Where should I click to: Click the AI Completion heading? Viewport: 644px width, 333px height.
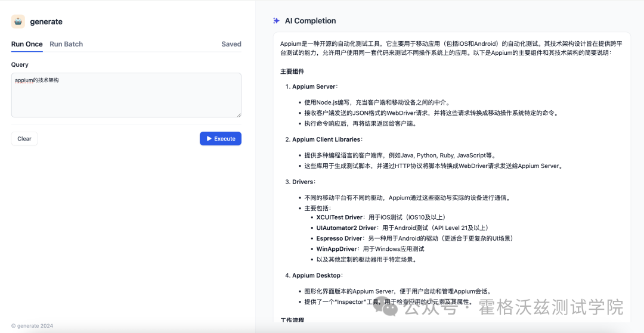coord(310,20)
